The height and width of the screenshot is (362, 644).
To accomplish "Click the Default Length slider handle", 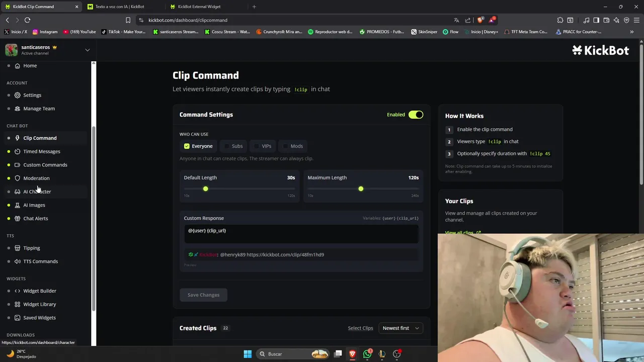I will (205, 189).
